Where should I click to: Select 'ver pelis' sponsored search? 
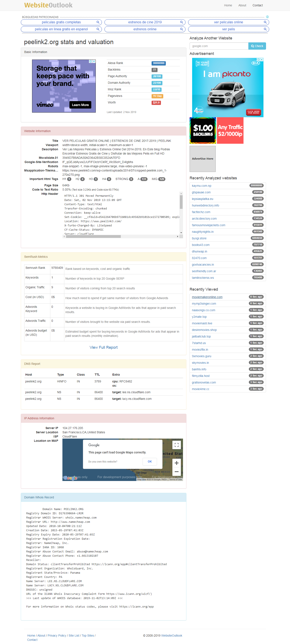click(x=228, y=29)
